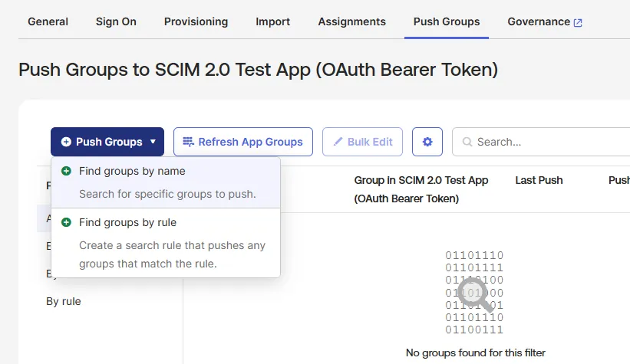Image resolution: width=630 pixels, height=364 pixels.
Task: Click the green plus beside Find groups by name
Action: [x=66, y=171]
